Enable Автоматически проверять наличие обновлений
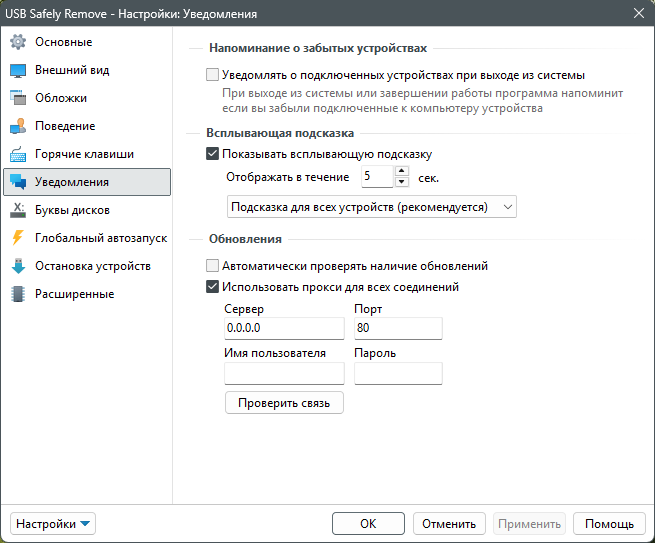Screen dimensions: 655x543 pos(212,266)
